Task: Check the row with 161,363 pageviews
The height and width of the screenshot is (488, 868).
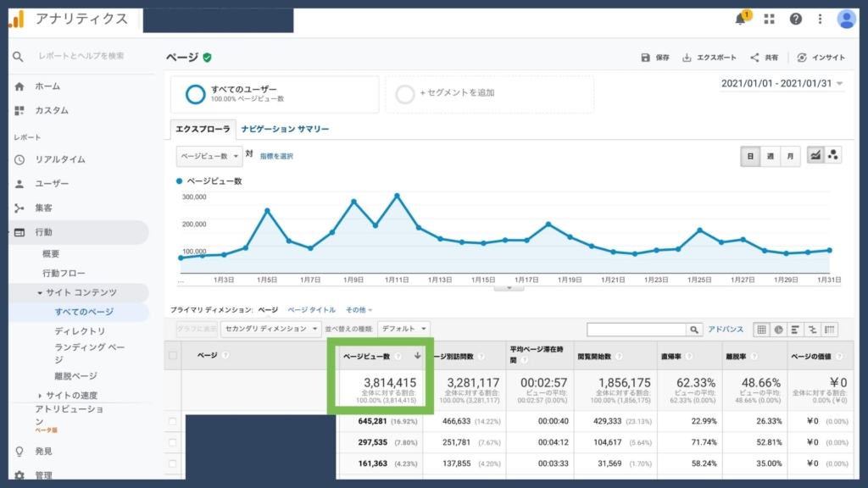Action: point(173,463)
